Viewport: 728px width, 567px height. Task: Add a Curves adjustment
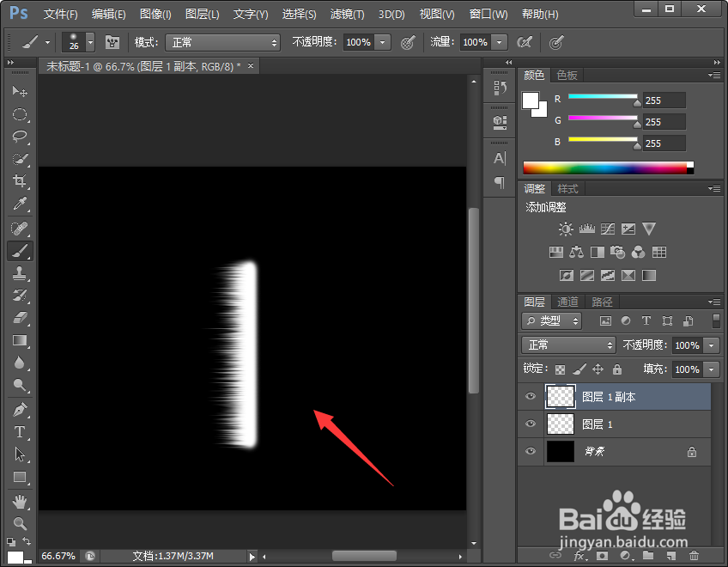tap(608, 229)
